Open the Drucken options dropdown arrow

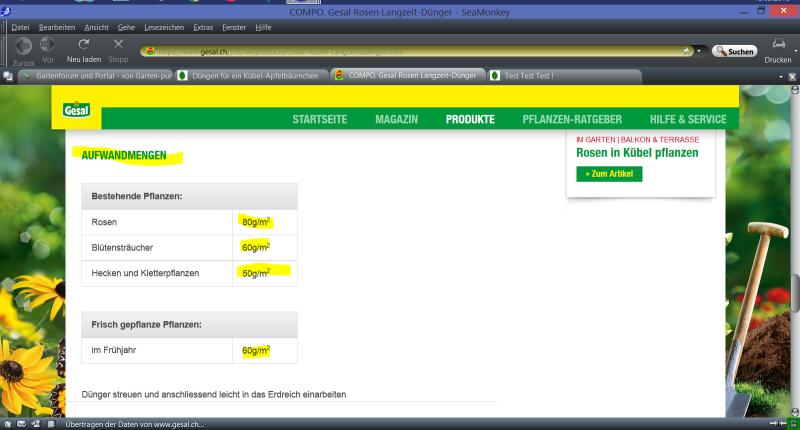click(796, 51)
